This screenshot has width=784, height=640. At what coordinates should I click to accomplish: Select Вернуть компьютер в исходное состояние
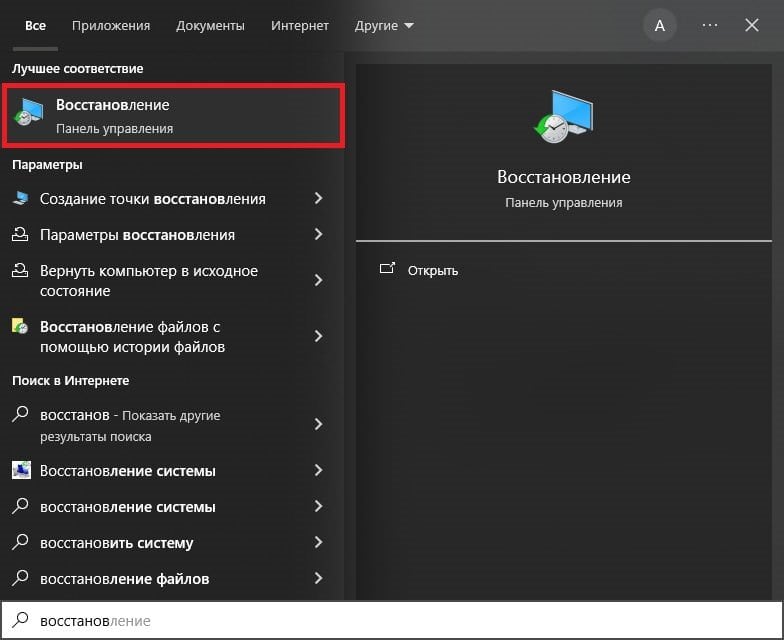[x=149, y=280]
